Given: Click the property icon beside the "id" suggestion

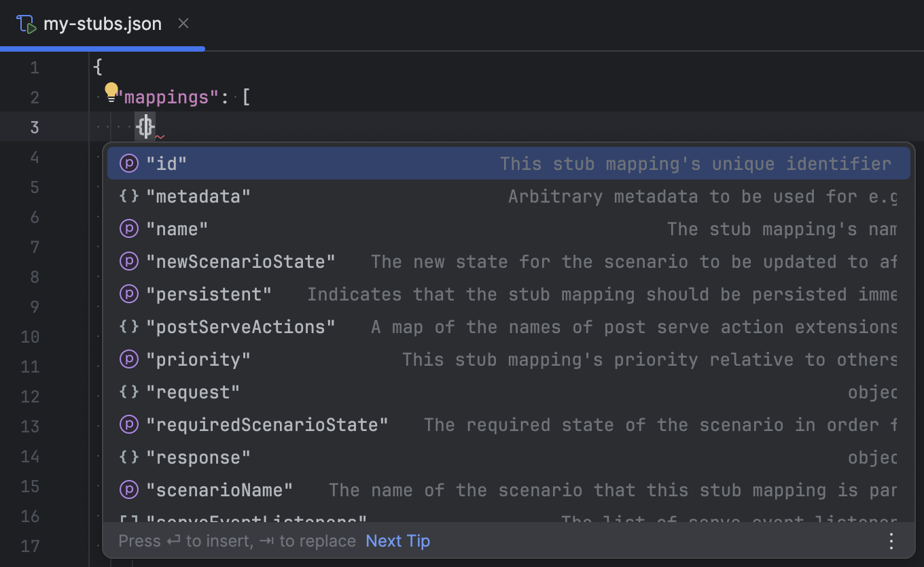Looking at the screenshot, I should 129,163.
